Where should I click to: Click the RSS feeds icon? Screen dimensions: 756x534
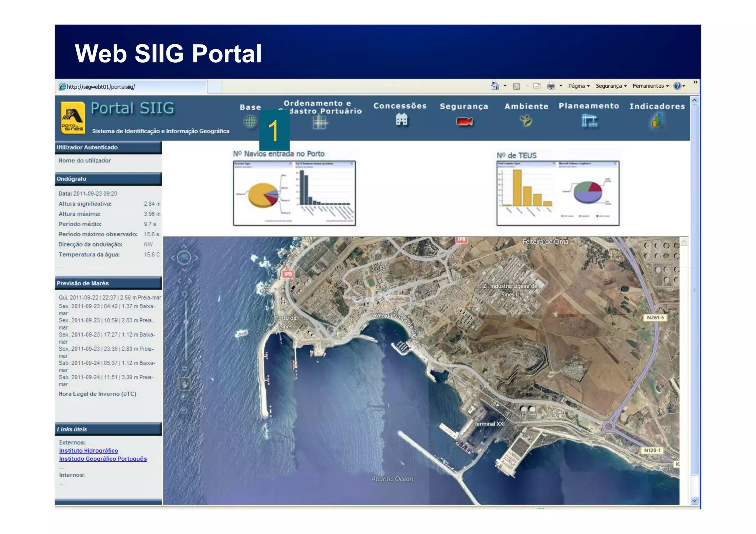point(516,86)
